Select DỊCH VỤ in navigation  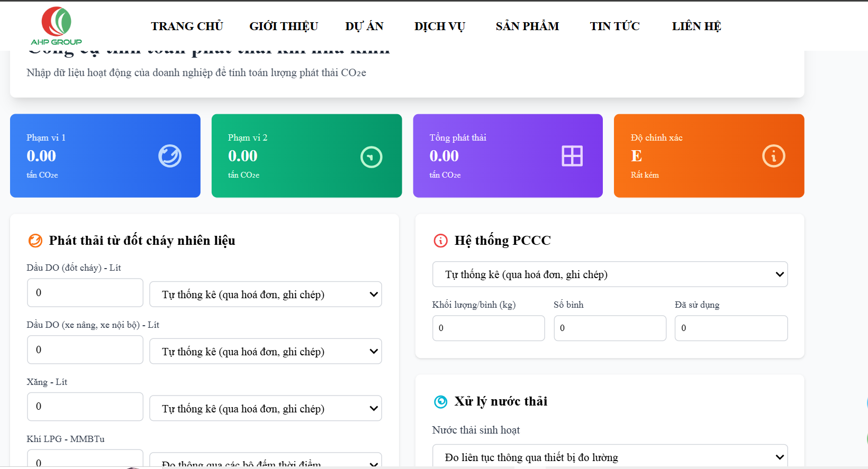pyautogui.click(x=440, y=26)
